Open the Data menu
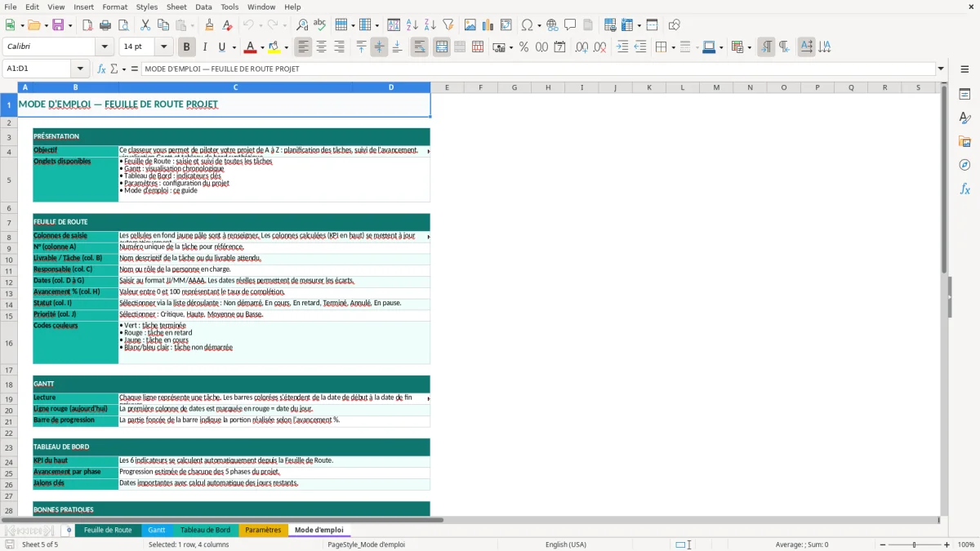The image size is (980, 551). 203,7
